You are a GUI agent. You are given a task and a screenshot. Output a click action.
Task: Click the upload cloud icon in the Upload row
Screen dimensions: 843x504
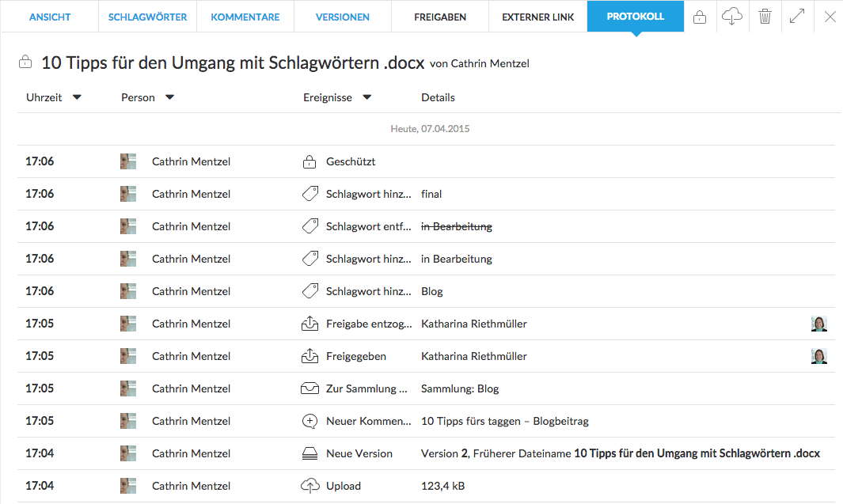(x=309, y=486)
